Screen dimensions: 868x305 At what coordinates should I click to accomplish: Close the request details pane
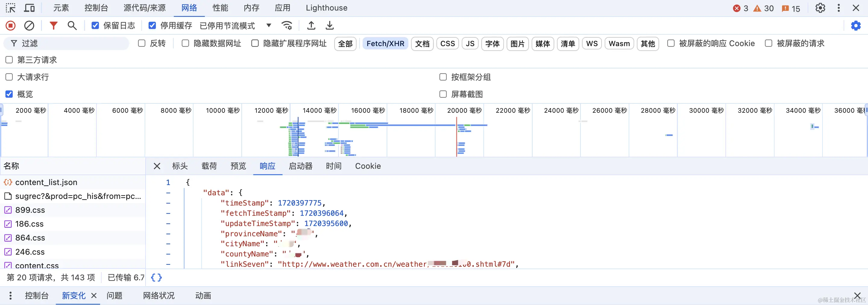(x=157, y=166)
